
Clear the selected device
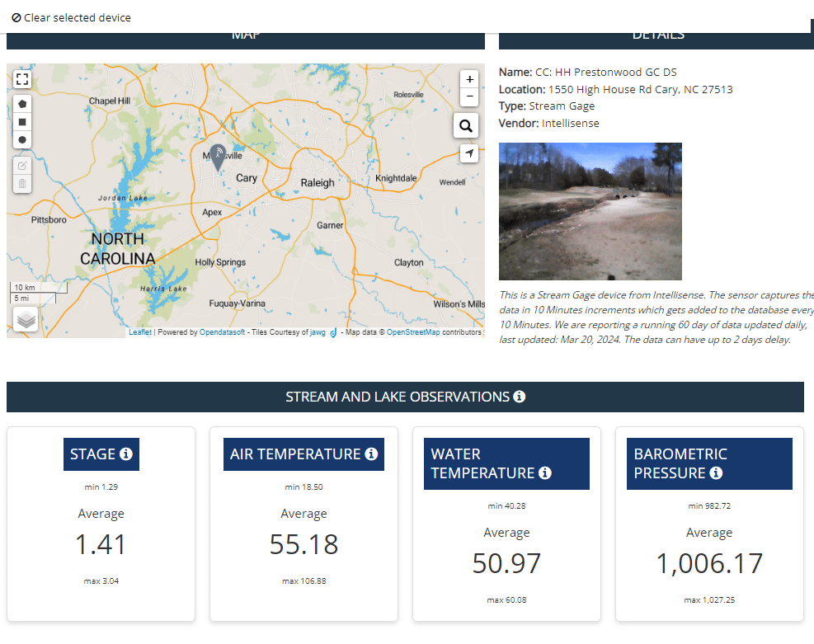click(72, 17)
